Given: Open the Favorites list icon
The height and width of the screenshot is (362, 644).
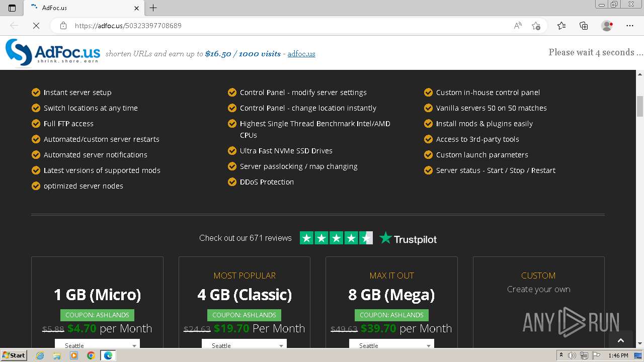Looking at the screenshot, I should point(561,26).
